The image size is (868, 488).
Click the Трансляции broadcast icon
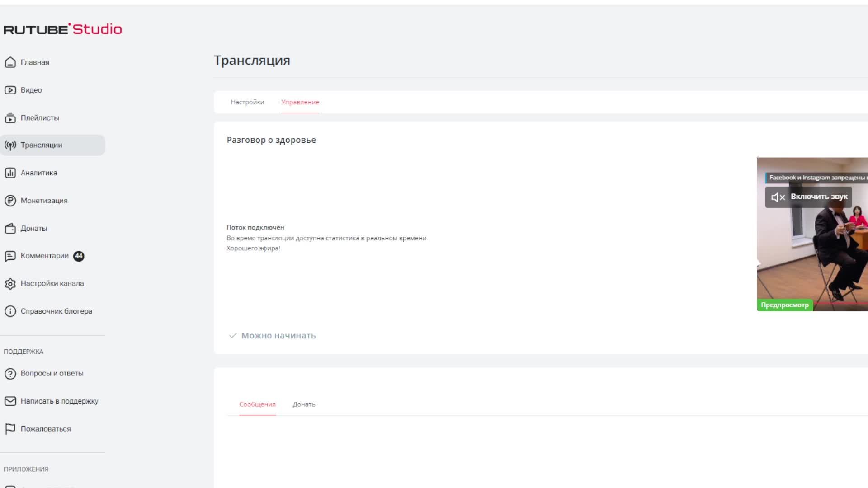pyautogui.click(x=10, y=145)
